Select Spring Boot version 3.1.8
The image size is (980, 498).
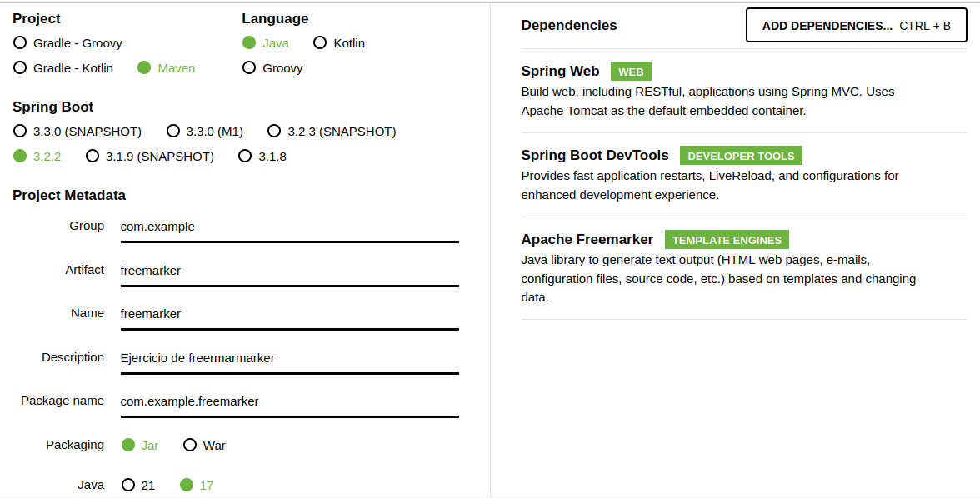262,157
